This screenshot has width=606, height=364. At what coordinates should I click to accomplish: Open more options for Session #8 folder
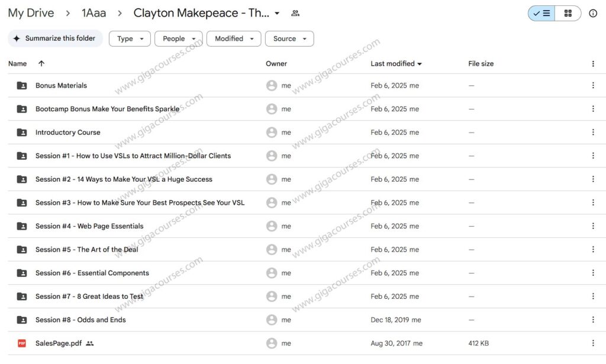(593, 320)
